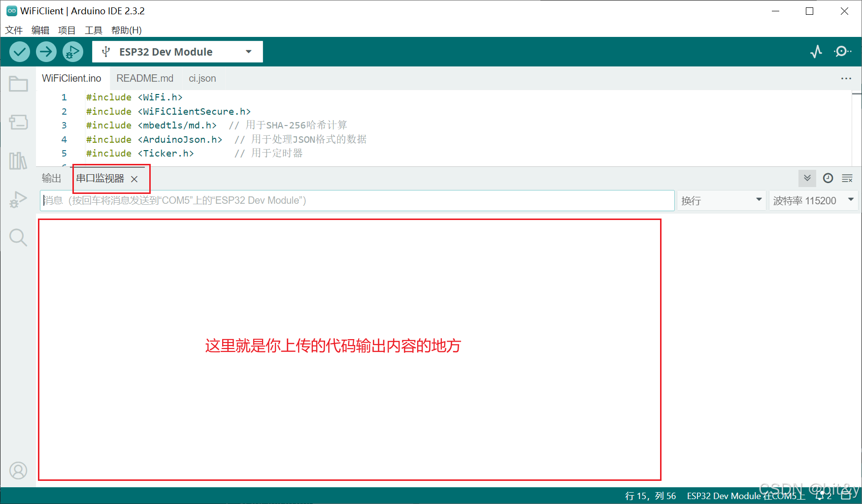Click ESP32 Dev Module 在COM5上 status entry

coord(746,496)
